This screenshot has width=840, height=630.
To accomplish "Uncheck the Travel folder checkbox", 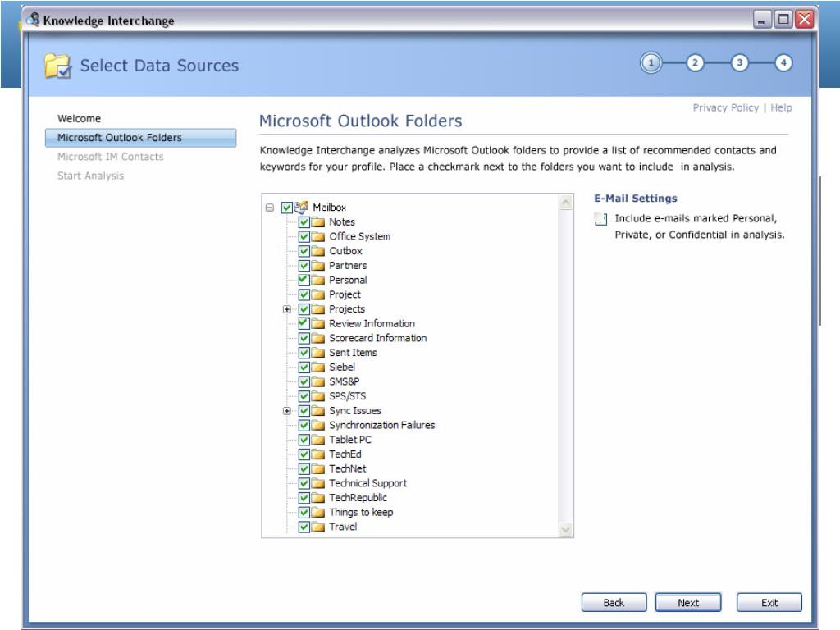I will tap(304, 527).
